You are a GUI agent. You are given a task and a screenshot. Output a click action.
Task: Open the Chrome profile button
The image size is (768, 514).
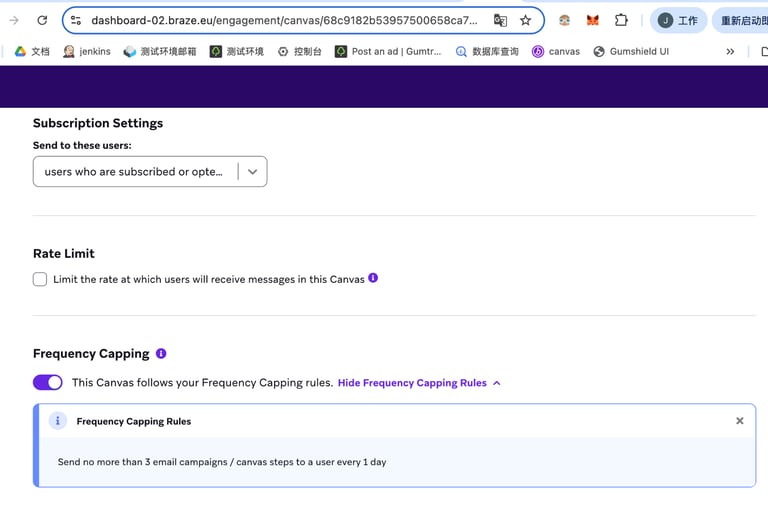tap(679, 20)
